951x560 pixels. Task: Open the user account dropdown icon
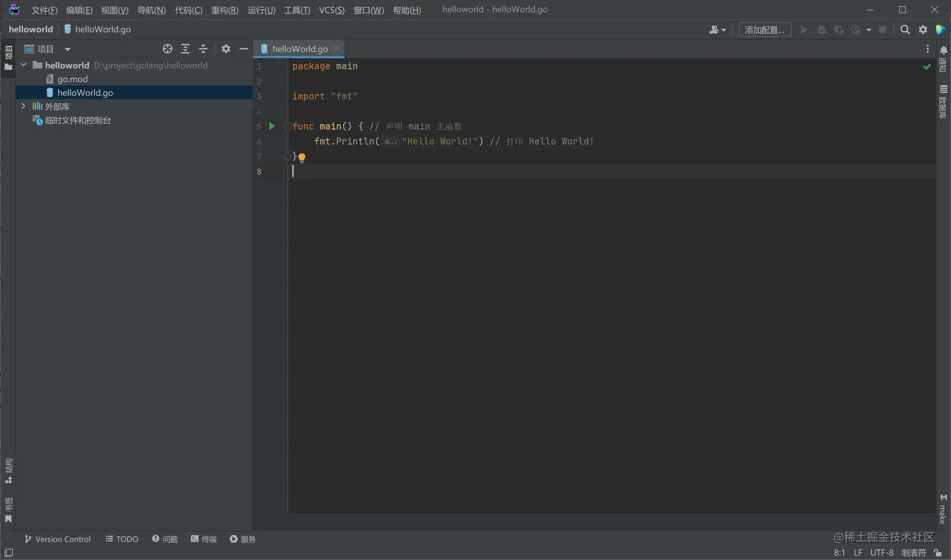[x=717, y=30]
